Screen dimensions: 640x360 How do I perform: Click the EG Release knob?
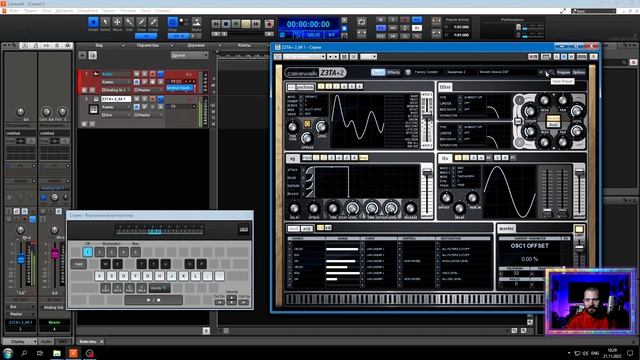click(410, 209)
